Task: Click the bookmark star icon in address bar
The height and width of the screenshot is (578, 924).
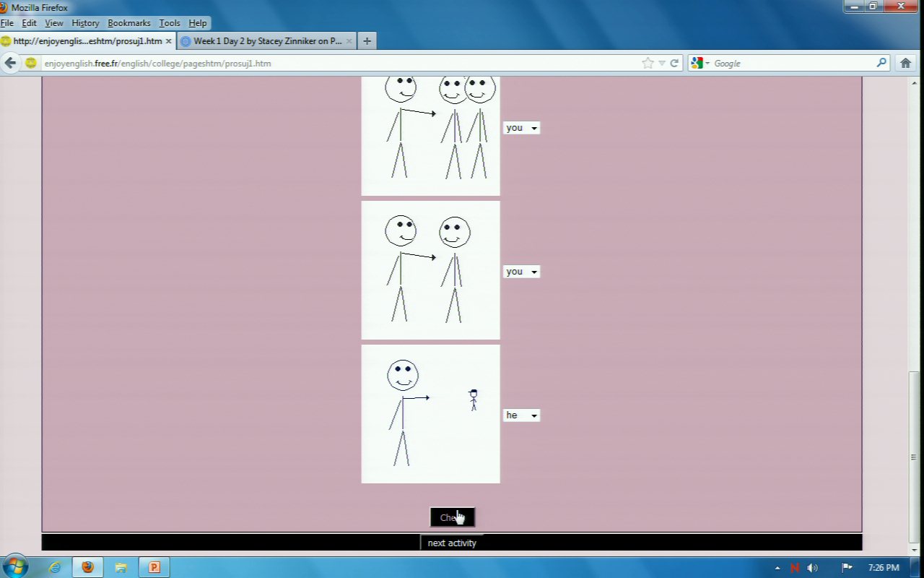Action: (648, 63)
